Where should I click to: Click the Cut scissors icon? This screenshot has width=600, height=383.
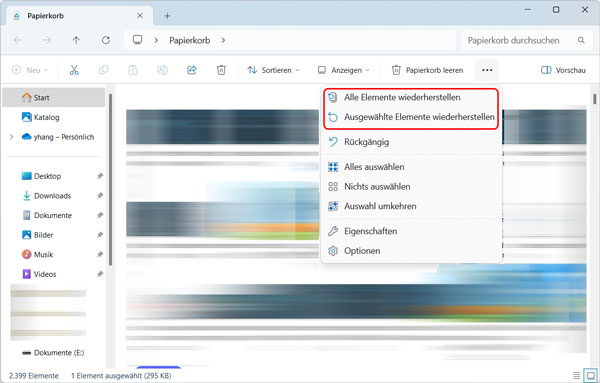click(74, 70)
